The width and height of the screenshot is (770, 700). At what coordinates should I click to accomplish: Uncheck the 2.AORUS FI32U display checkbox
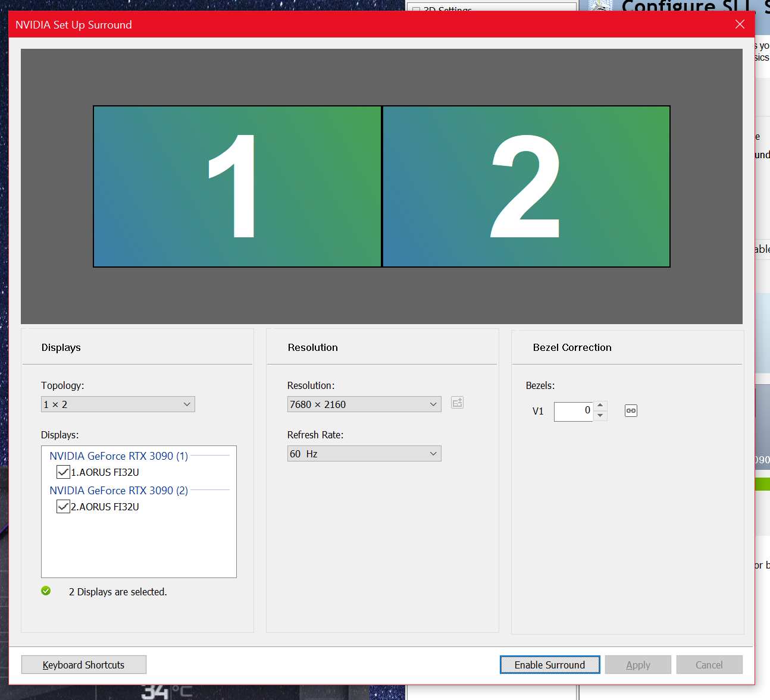63,507
